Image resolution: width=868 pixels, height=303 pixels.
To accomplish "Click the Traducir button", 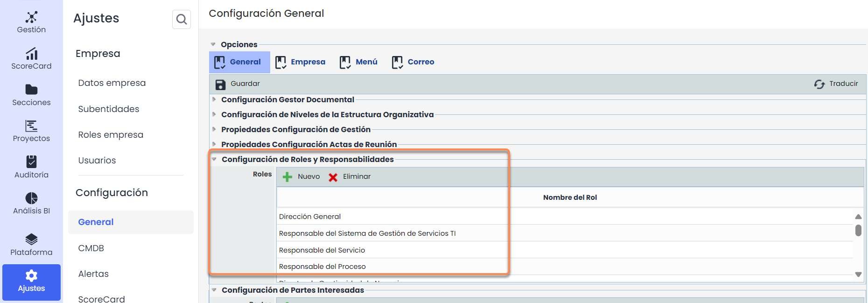I will (836, 84).
